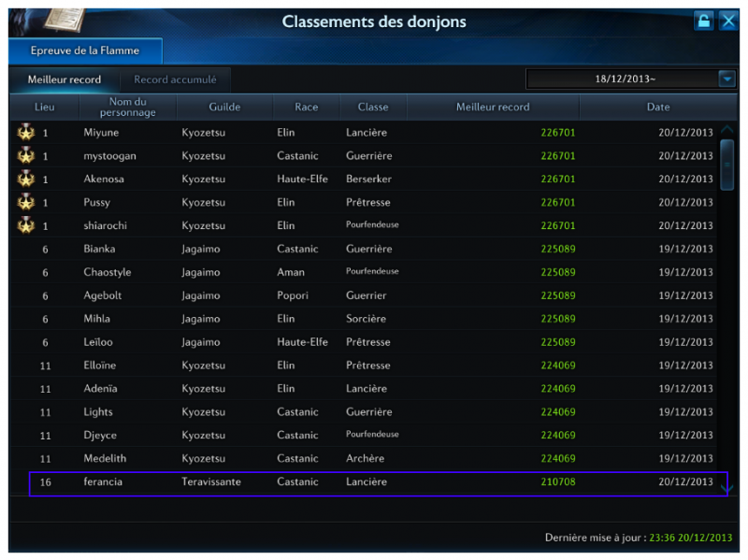
Task: Open the date dropdown arrow
Action: [x=726, y=79]
